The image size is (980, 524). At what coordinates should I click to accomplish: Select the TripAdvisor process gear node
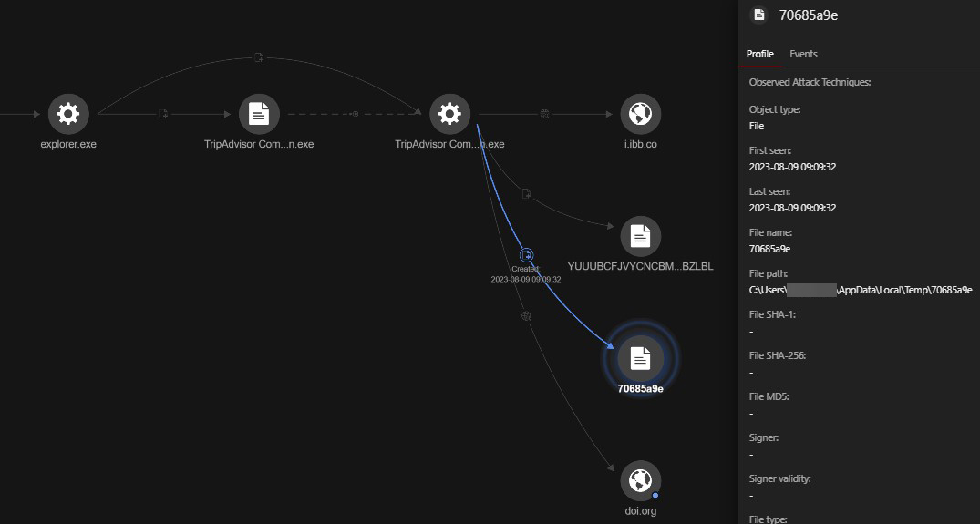[x=449, y=114]
